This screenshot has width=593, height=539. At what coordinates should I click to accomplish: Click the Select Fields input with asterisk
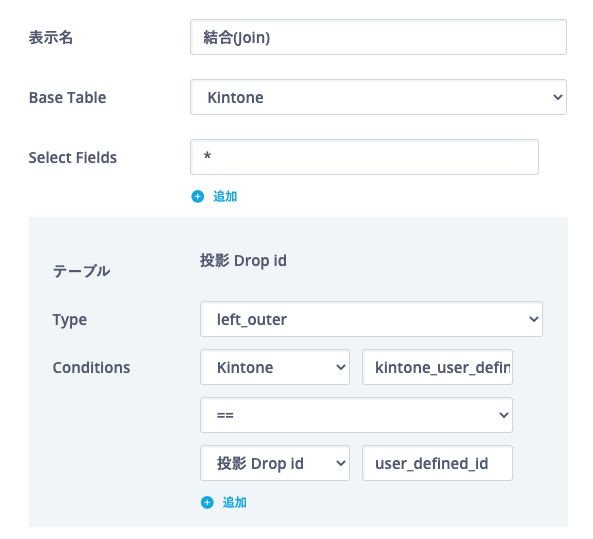[364, 157]
